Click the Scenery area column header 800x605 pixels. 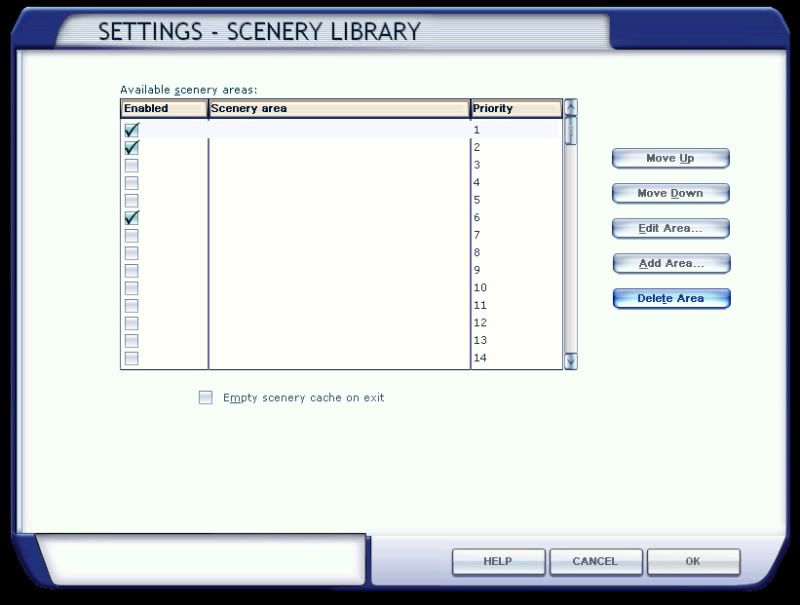(339, 109)
